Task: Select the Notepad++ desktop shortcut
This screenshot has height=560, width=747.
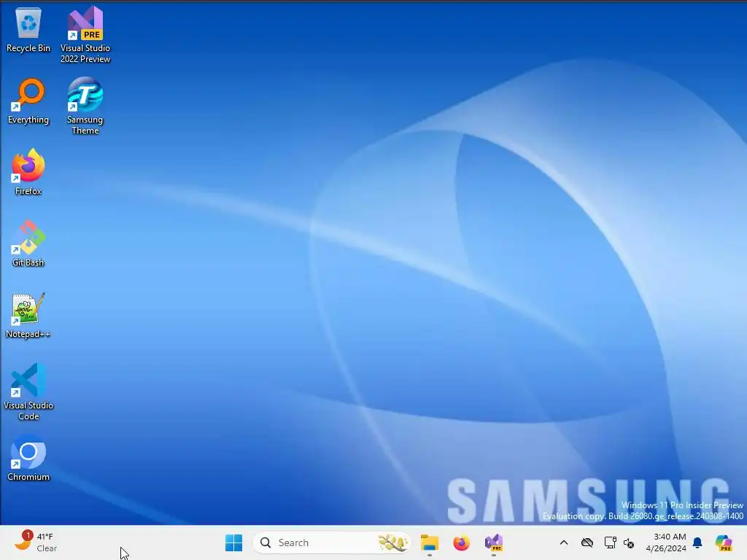Action: tap(28, 315)
